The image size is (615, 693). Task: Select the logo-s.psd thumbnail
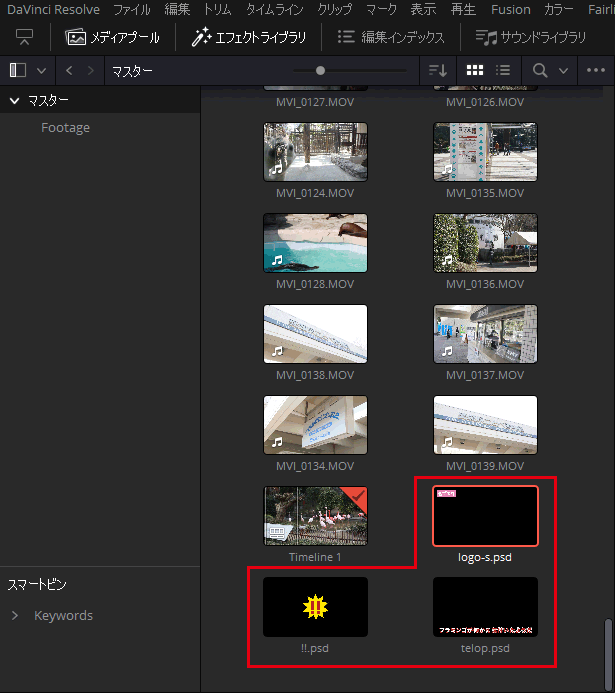tap(485, 516)
